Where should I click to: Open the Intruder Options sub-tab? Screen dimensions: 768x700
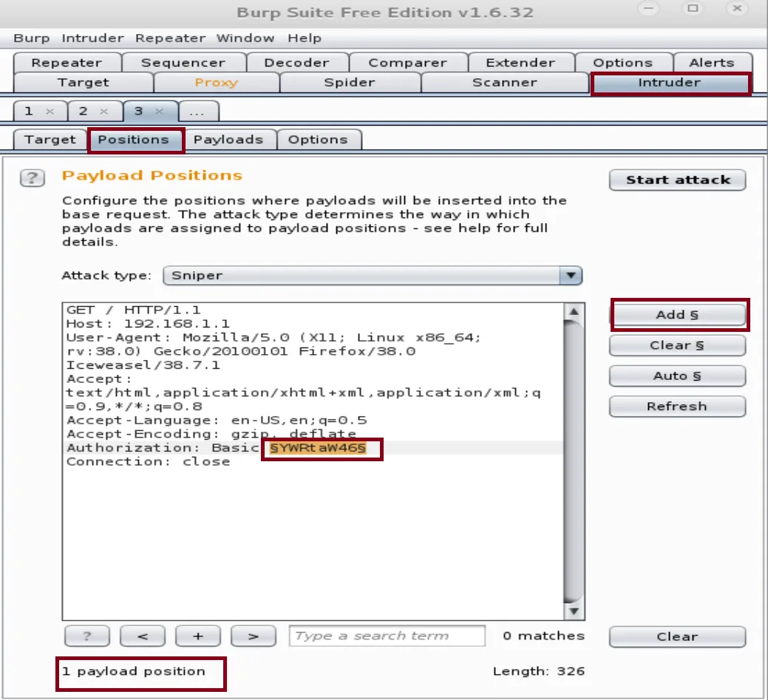tap(318, 140)
